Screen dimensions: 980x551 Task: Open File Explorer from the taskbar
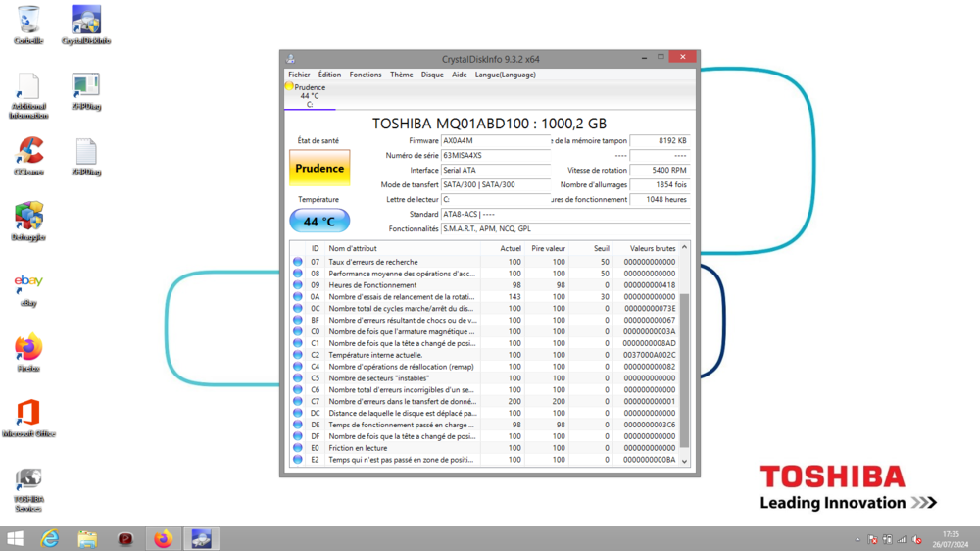[87, 539]
